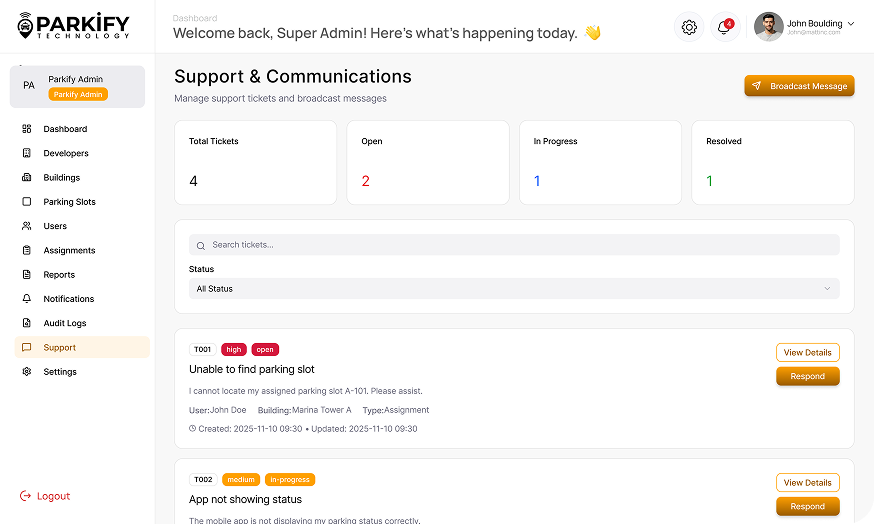Respond to the App not showing status ticket

(807, 506)
